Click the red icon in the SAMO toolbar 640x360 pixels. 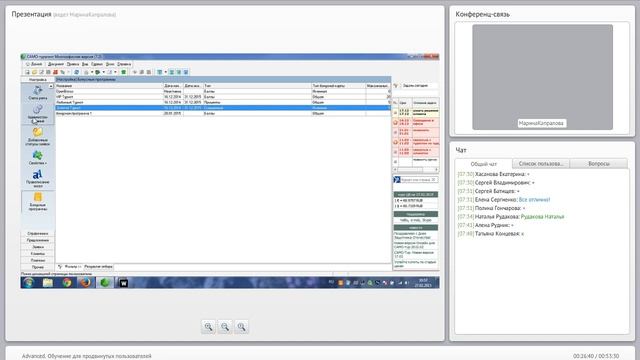point(56,72)
